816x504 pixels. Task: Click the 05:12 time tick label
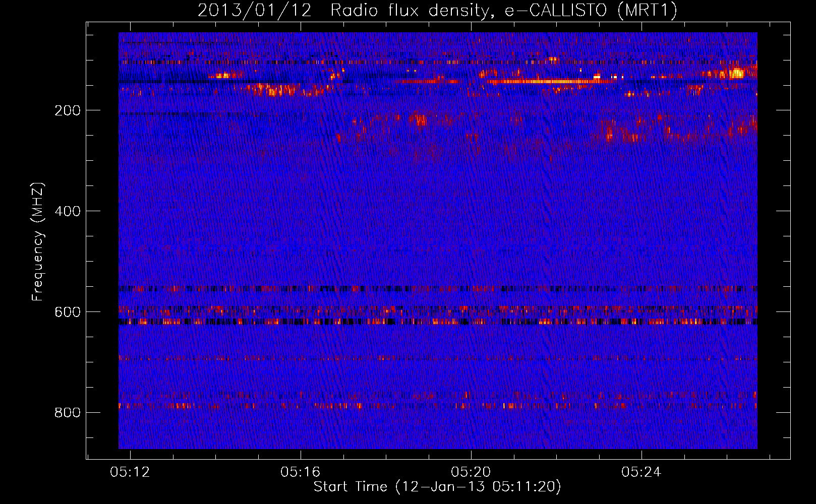pyautogui.click(x=130, y=472)
